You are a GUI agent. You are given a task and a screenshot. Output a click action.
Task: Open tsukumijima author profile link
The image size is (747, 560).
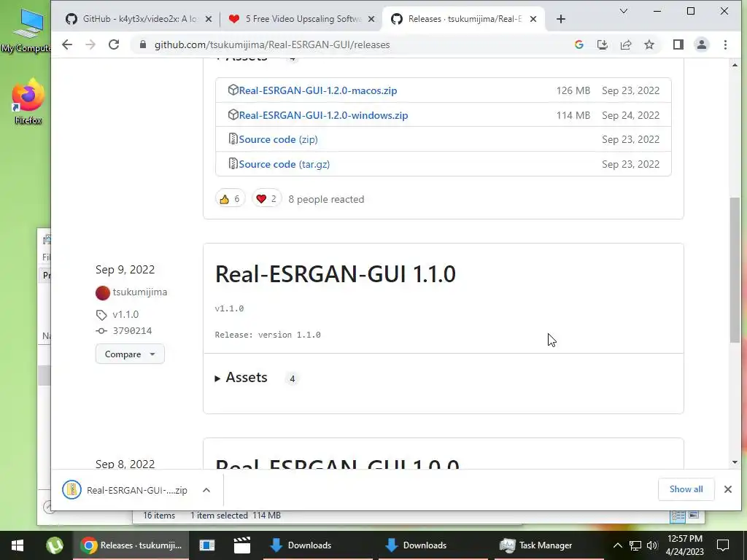click(139, 292)
